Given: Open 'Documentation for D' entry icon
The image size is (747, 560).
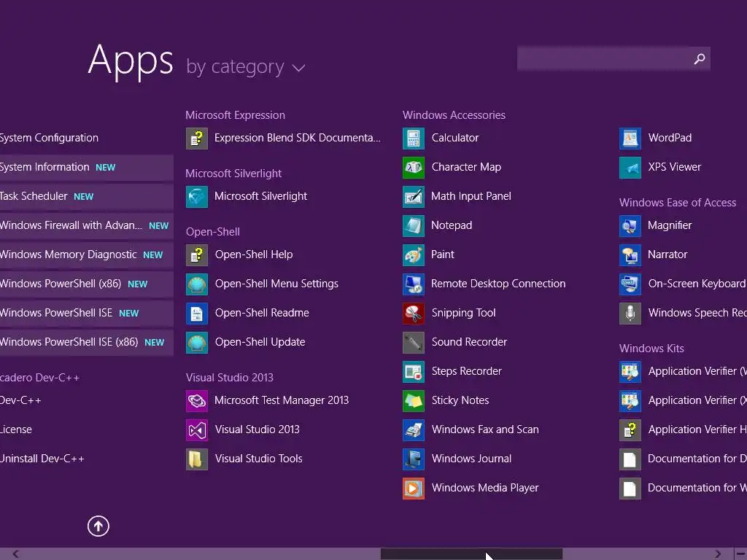Looking at the screenshot, I should (x=630, y=459).
